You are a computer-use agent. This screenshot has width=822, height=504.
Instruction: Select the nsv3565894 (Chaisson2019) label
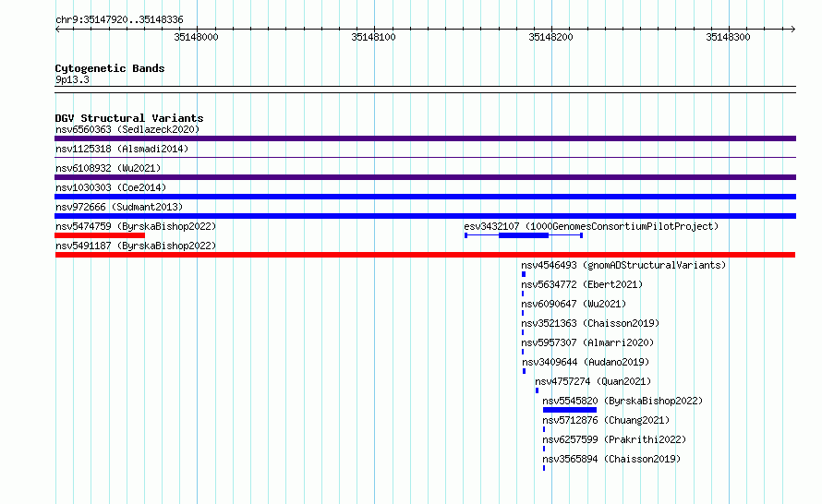[x=611, y=459]
